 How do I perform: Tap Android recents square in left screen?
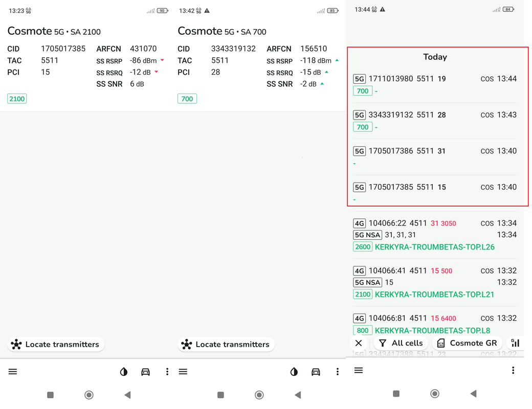click(x=50, y=395)
